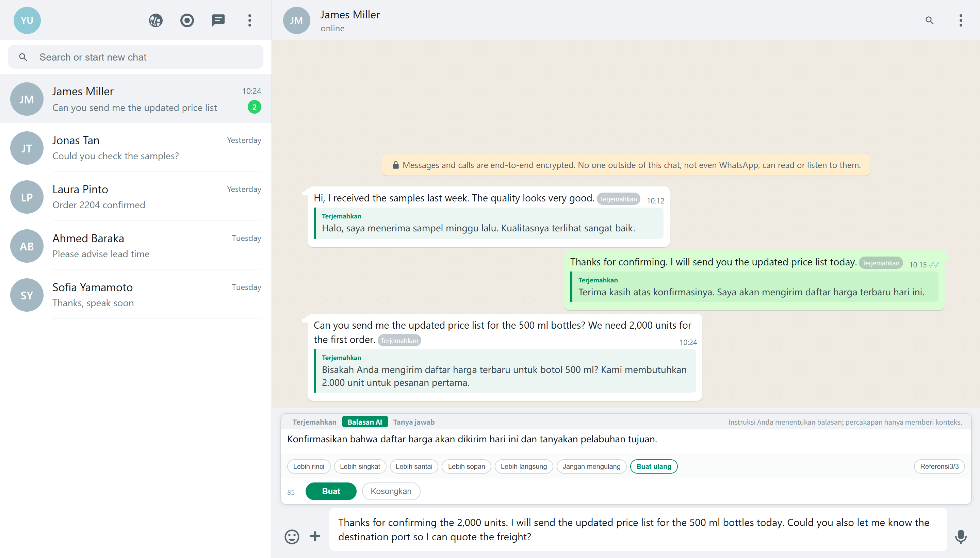The height and width of the screenshot is (558, 980).
Task: Click Terjemahkan badge on 10:12 message
Action: 618,199
